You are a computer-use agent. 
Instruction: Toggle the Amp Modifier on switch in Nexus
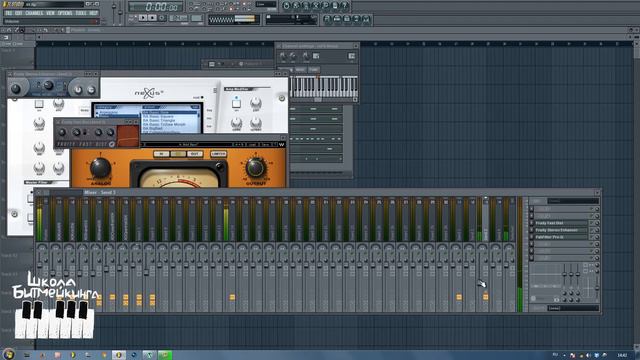point(236,104)
